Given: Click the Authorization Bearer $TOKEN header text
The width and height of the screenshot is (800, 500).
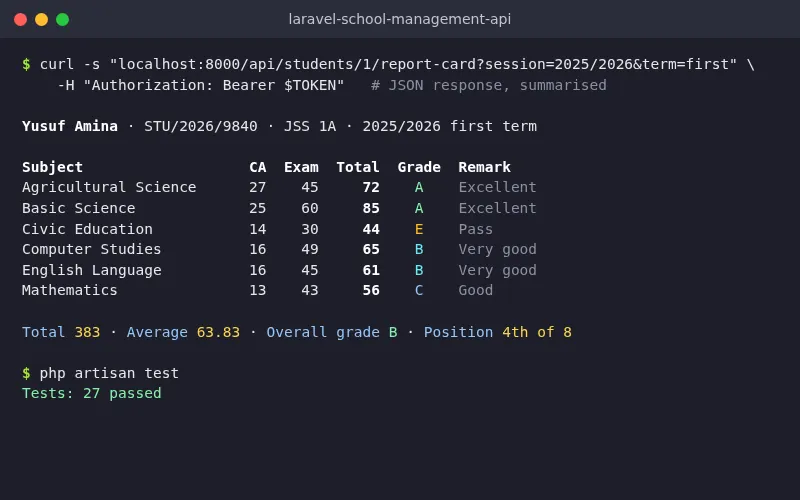Looking at the screenshot, I should (x=201, y=85).
